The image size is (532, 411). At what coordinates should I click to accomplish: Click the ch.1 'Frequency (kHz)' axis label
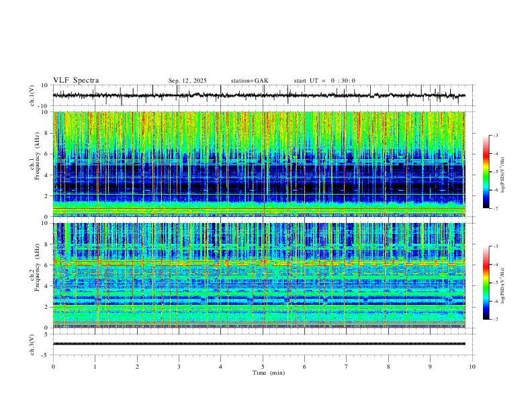[x=37, y=156]
